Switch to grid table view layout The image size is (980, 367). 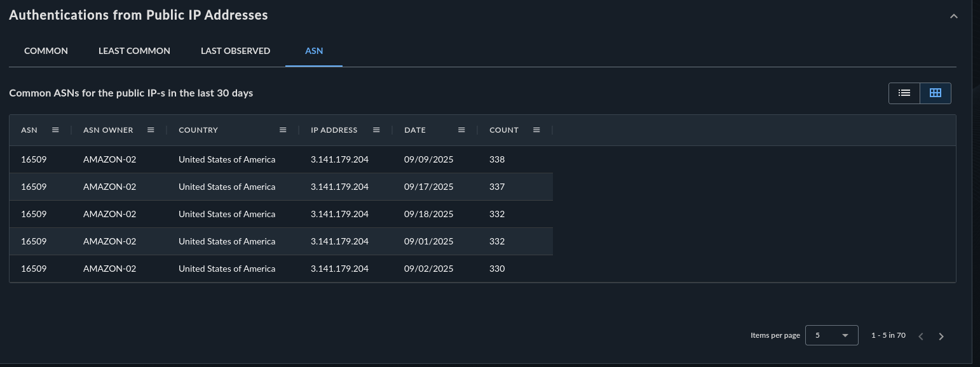point(935,93)
